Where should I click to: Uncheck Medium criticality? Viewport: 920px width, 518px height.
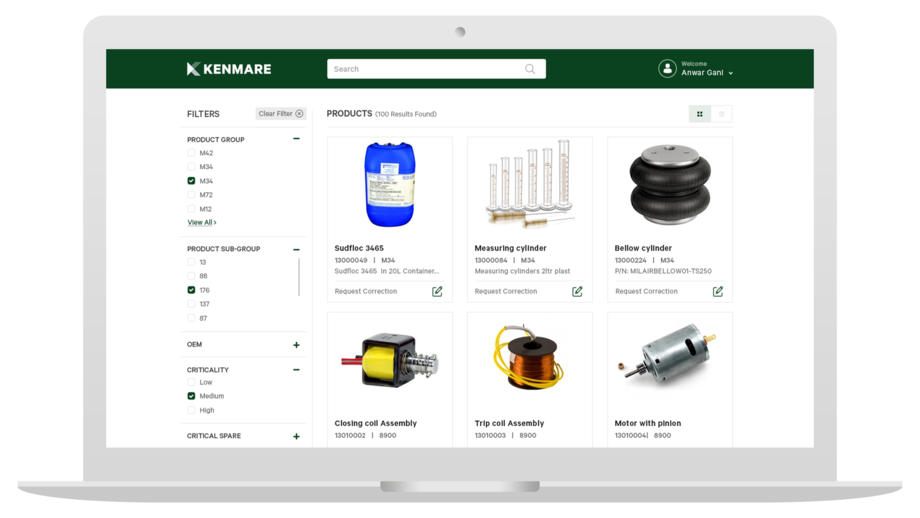click(191, 396)
